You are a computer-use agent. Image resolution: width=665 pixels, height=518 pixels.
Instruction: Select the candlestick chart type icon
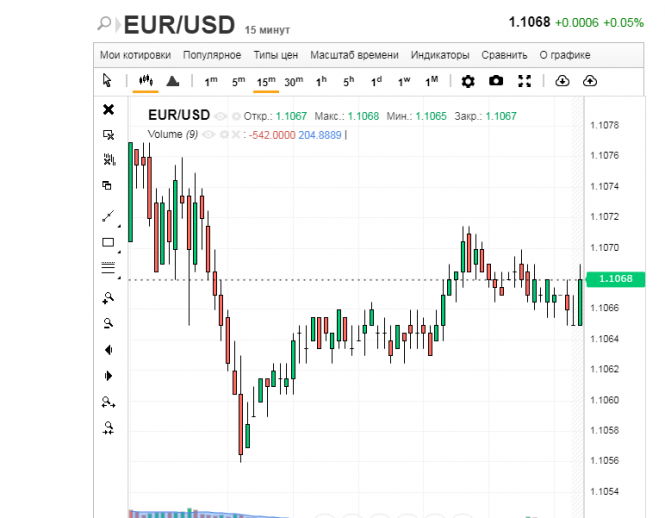click(145, 81)
